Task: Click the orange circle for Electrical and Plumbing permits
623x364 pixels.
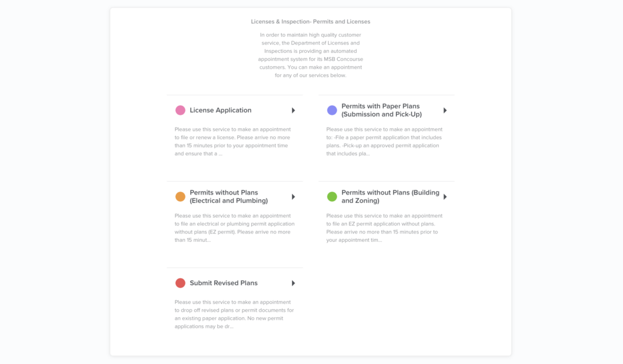Action: 180,197
